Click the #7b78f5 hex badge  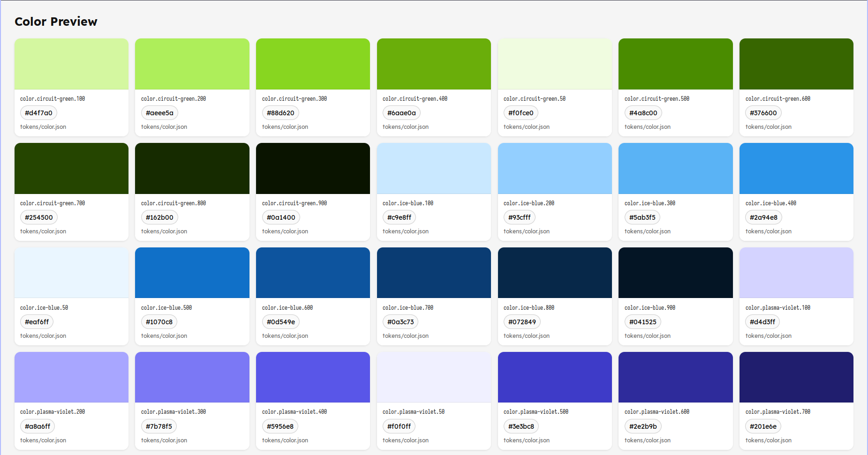click(x=159, y=426)
